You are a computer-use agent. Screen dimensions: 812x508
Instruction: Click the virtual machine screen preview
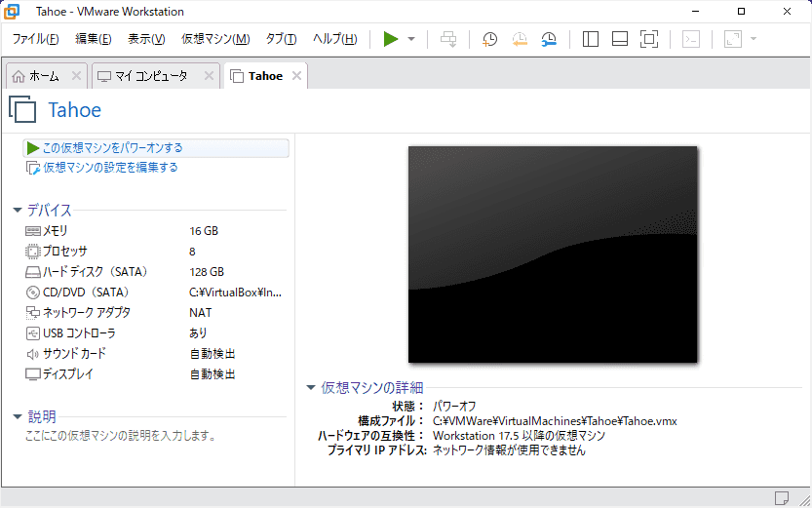(553, 254)
